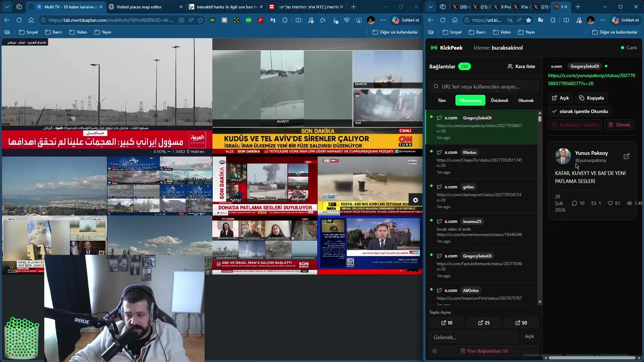Viewport: 644px width, 362px height.
Task: Open Diğer sık kullanılanlar folder in right browser
Action: click(x=615, y=32)
